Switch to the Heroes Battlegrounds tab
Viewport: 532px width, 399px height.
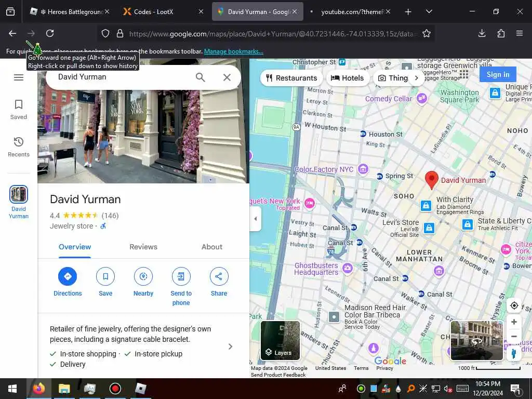[70, 11]
